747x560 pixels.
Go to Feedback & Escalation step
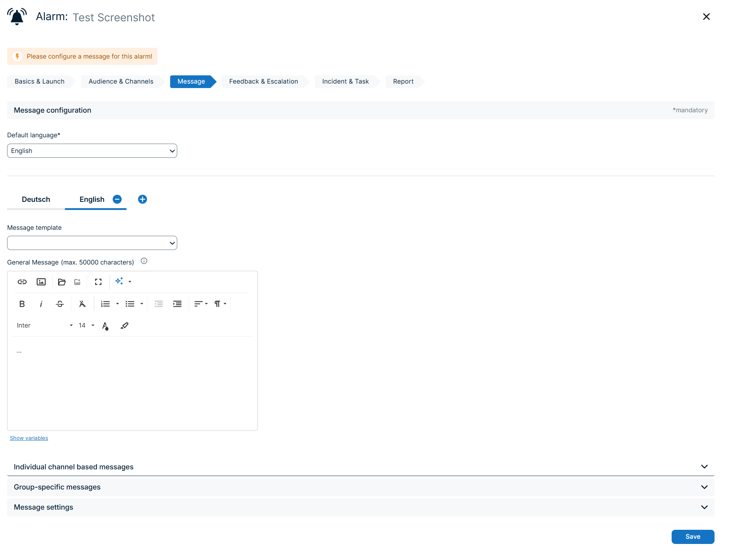click(x=263, y=81)
